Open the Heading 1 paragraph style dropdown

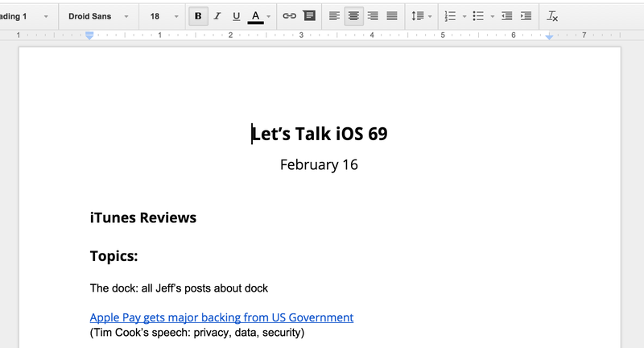coord(25,16)
